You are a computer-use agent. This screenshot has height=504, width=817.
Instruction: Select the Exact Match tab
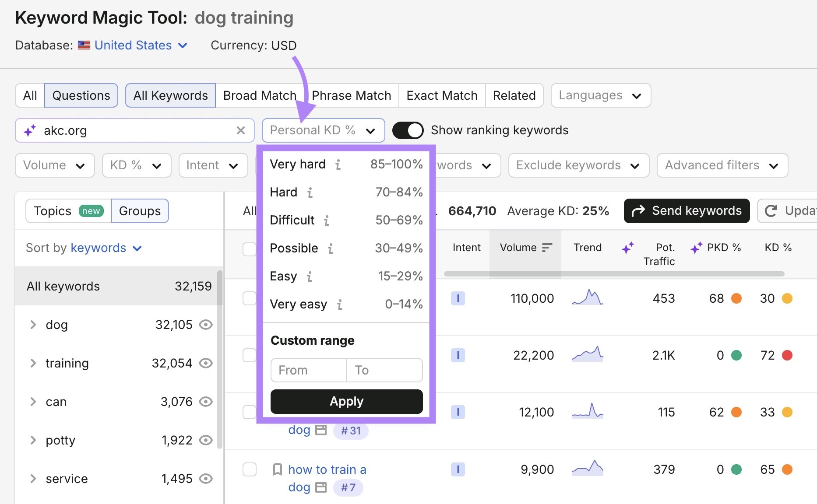tap(442, 95)
